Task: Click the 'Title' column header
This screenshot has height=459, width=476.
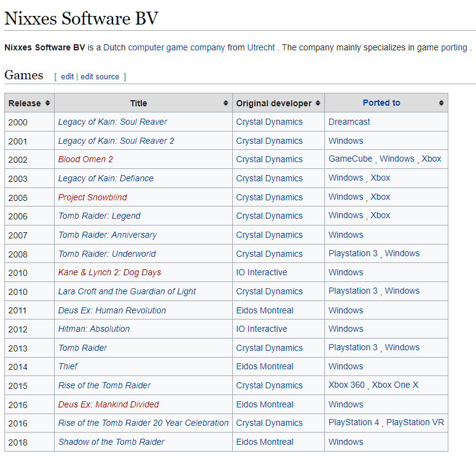Action: click(143, 103)
